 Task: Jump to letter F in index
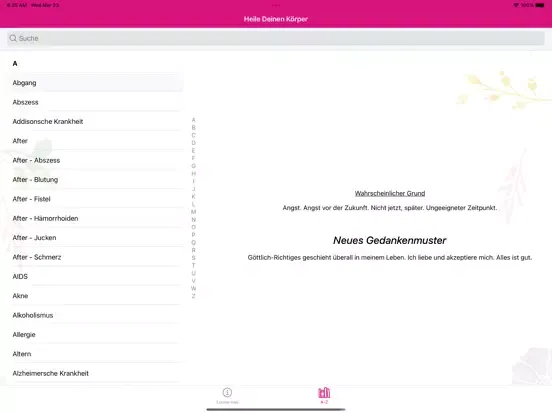click(193, 158)
